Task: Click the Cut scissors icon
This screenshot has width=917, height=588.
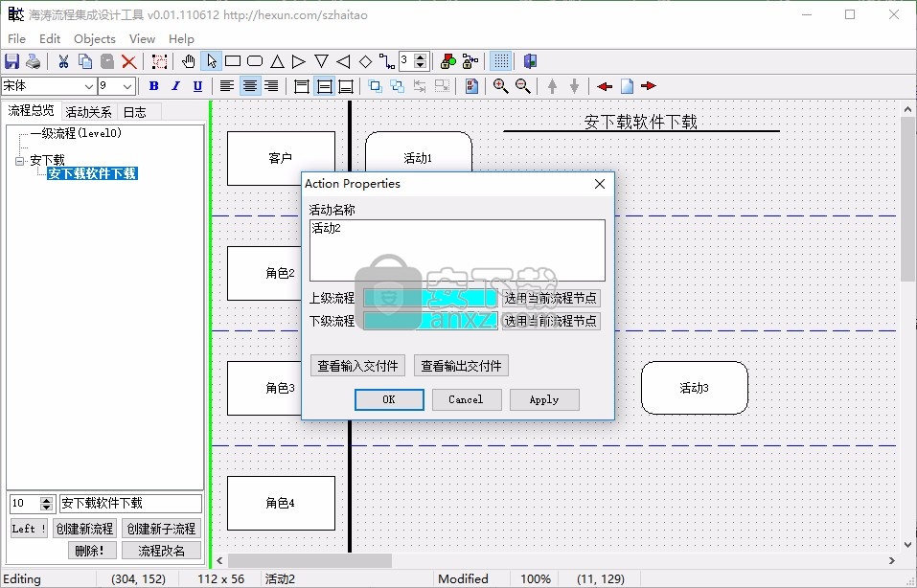Action: (63, 61)
